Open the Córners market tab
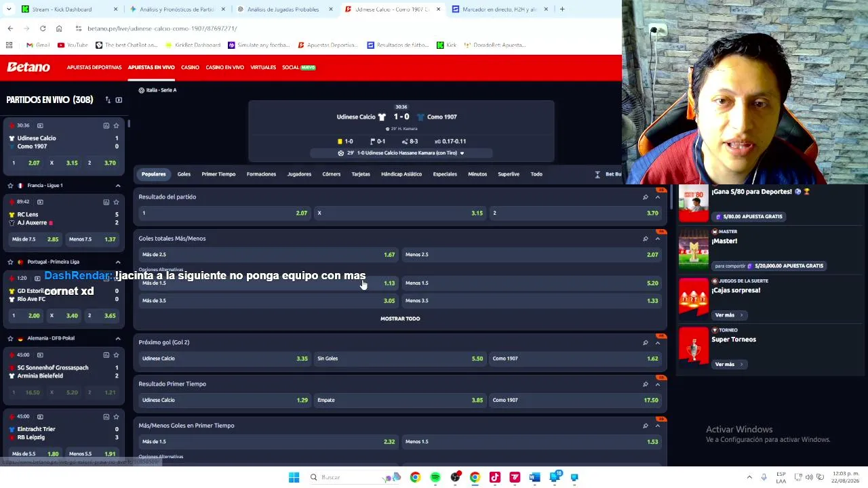Viewport: 868px width, 488px height. [332, 174]
